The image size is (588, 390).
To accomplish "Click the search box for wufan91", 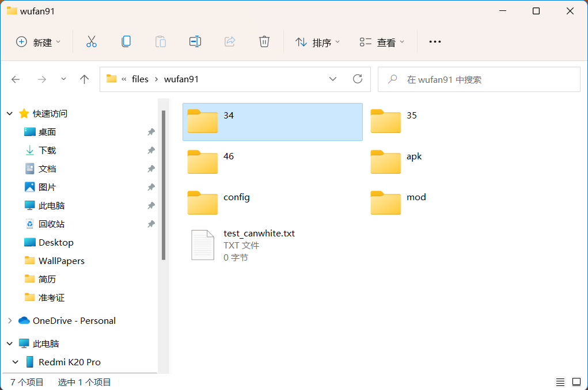I will 484,79.
